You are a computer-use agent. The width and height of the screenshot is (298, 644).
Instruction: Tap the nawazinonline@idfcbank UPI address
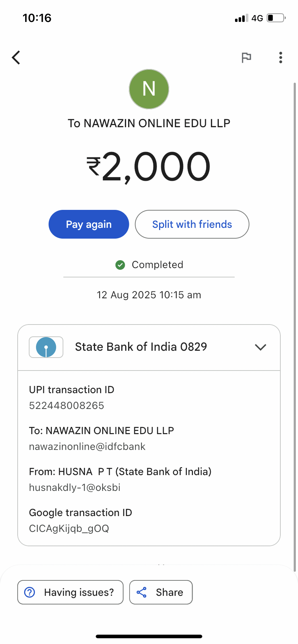pos(87,447)
